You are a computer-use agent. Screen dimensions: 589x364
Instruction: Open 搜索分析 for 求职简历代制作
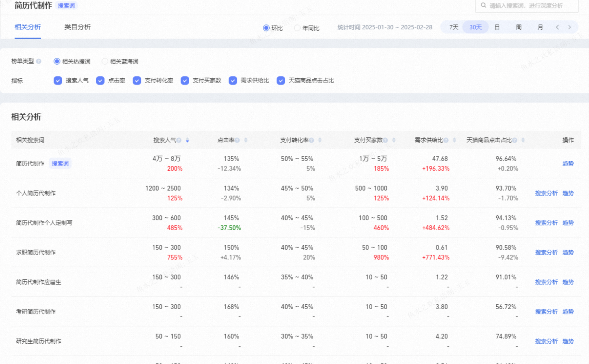click(546, 252)
